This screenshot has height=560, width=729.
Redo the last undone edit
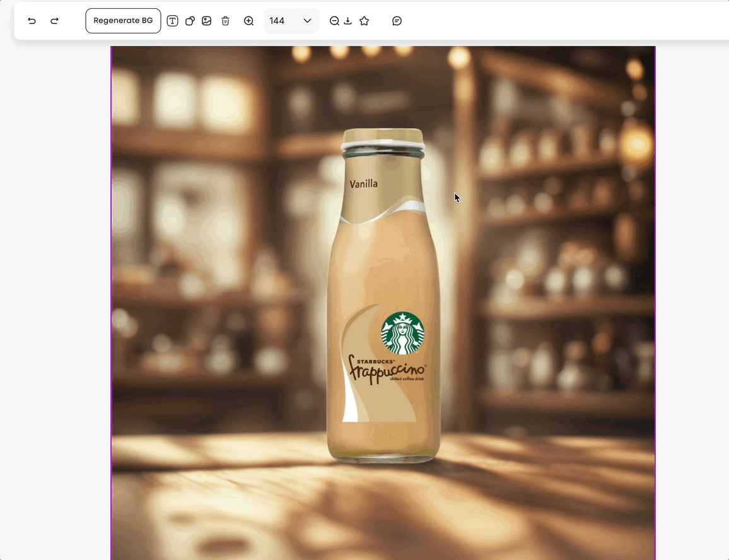[54, 21]
